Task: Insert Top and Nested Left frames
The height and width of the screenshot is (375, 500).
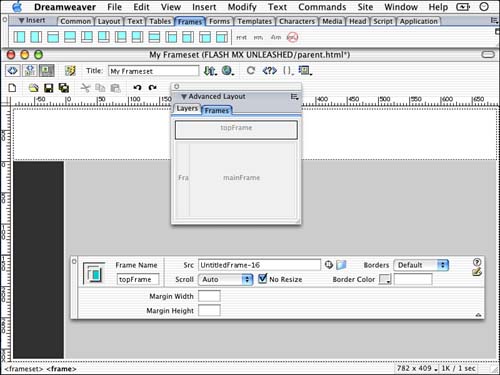Action: pyautogui.click(x=205, y=37)
